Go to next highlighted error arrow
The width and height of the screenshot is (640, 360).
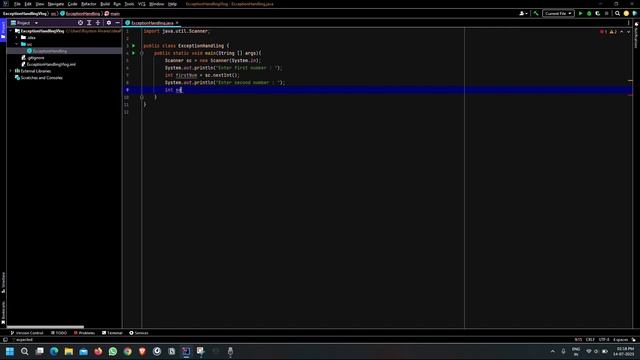pos(629,32)
